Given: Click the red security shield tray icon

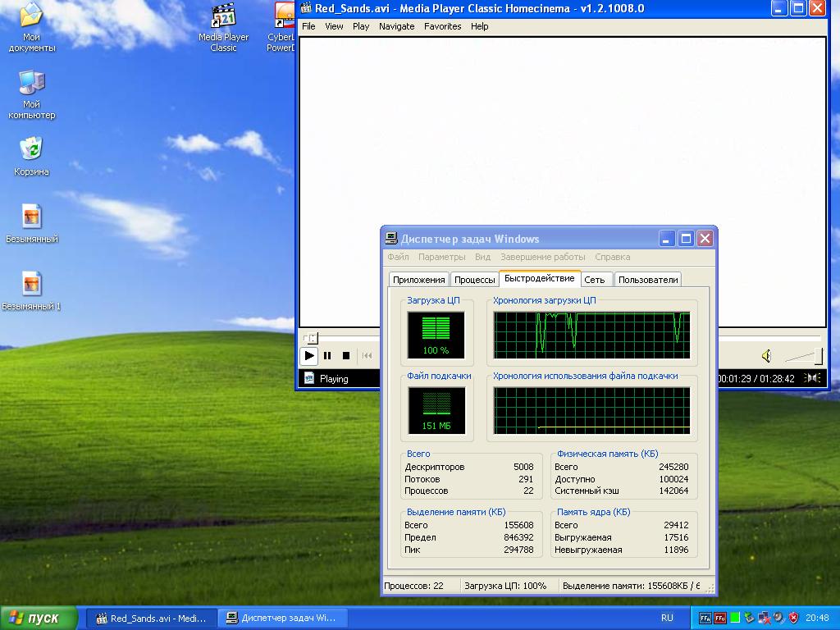Looking at the screenshot, I should [793, 619].
